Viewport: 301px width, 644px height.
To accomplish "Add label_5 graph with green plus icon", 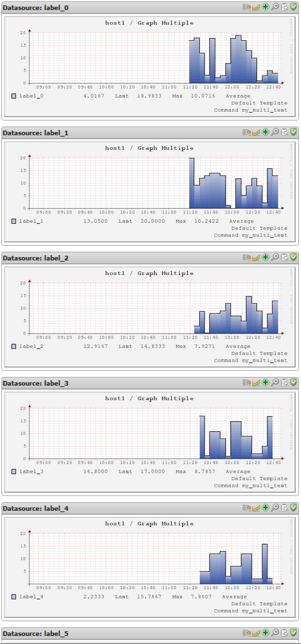I will (266, 633).
